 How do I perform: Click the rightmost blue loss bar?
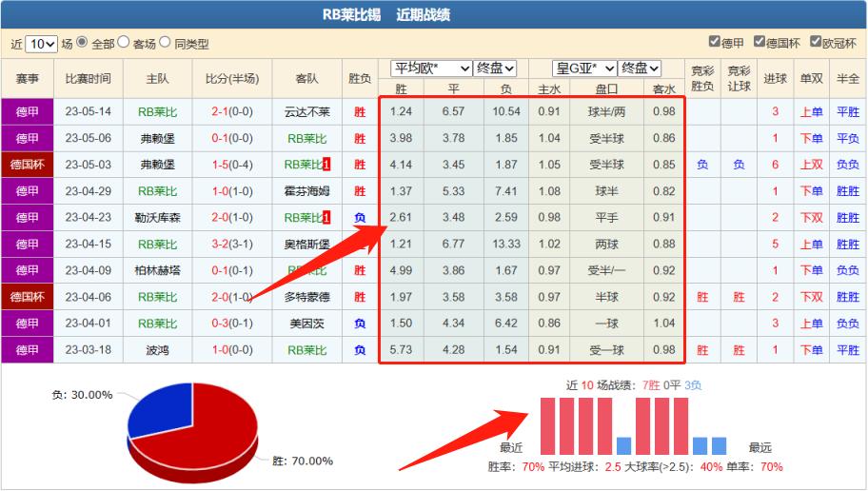(720, 445)
